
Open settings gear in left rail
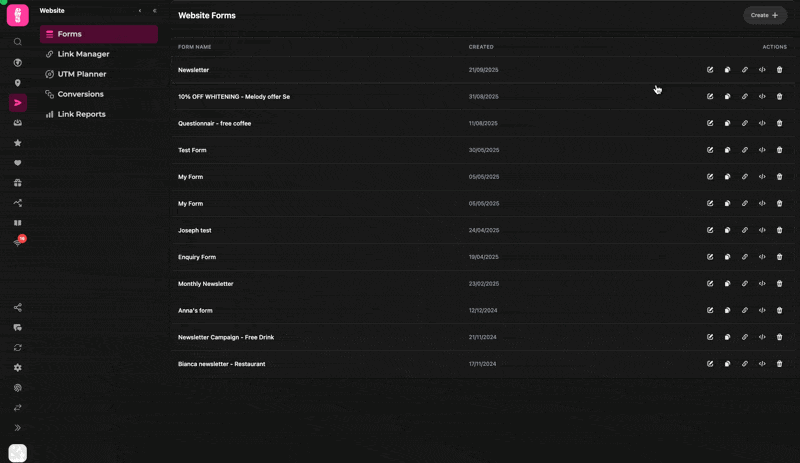18,368
